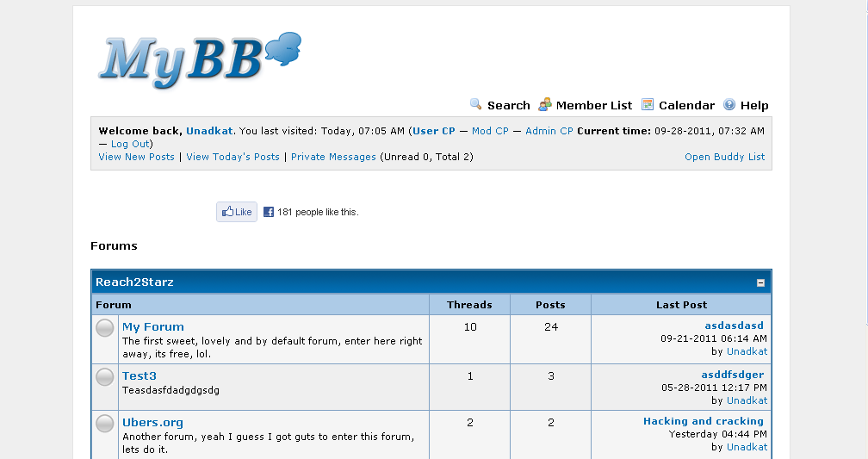Click the Facebook logo icon beside like count
Screen dimensions: 868x459
click(x=269, y=212)
